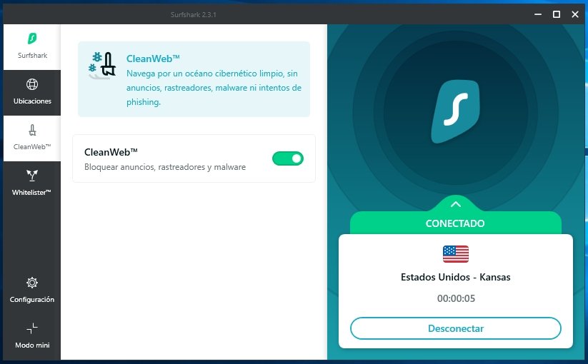
Task: Click the large Surfshark logo
Action: coord(456,111)
